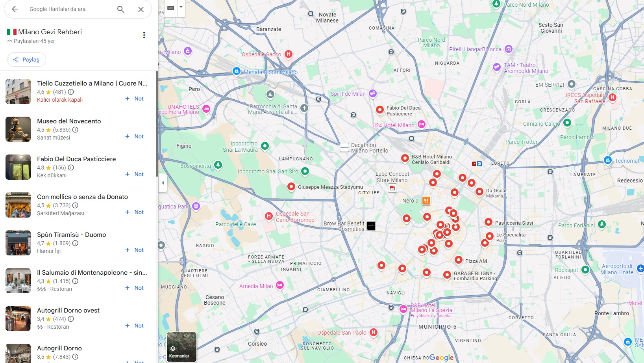The image size is (644, 363).
Task: Click the Giuseppe Meazza Stadyumu marker
Action: coord(291,187)
